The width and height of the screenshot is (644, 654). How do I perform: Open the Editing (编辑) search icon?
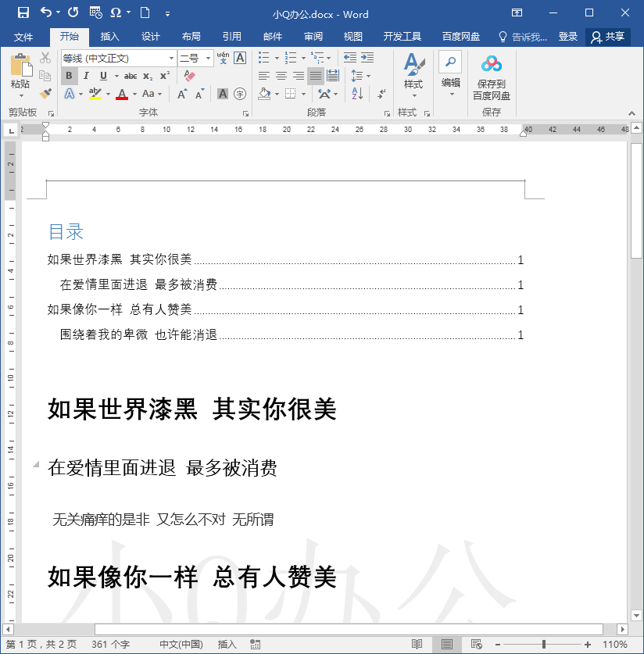450,63
